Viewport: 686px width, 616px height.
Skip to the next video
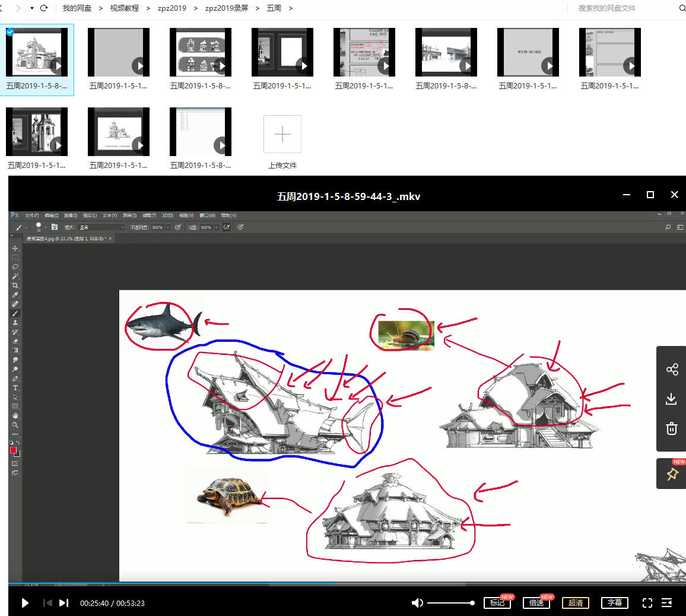pos(64,603)
